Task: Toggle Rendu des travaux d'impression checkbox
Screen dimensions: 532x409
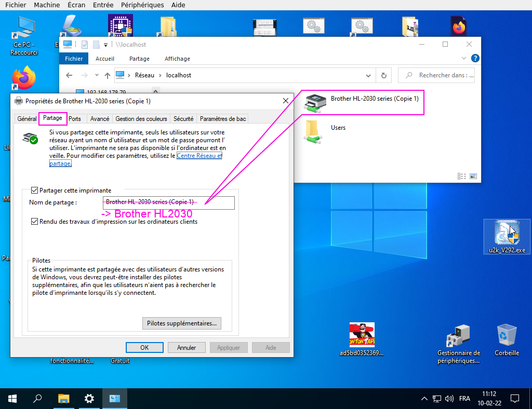Action: click(34, 221)
